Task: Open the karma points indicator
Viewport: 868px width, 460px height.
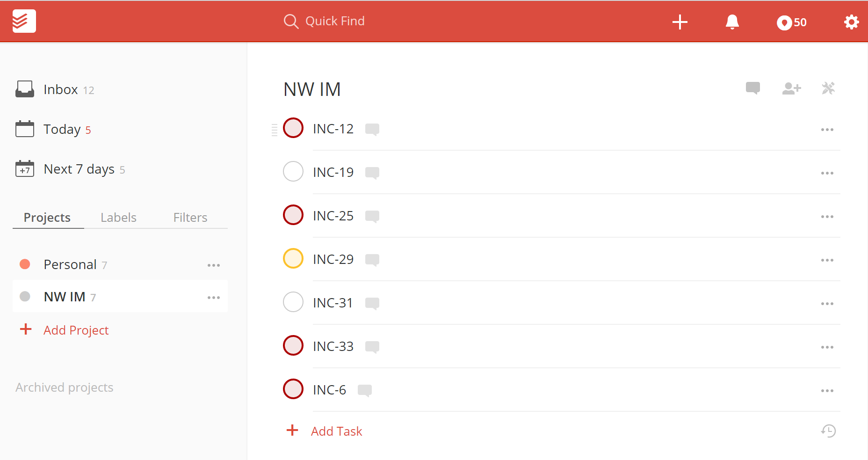Action: [791, 22]
